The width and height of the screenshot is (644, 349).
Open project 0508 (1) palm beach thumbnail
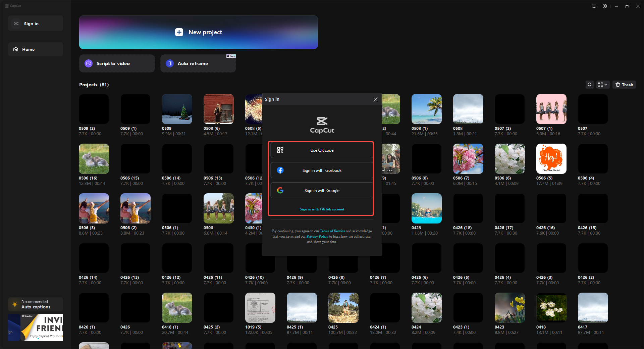click(427, 109)
